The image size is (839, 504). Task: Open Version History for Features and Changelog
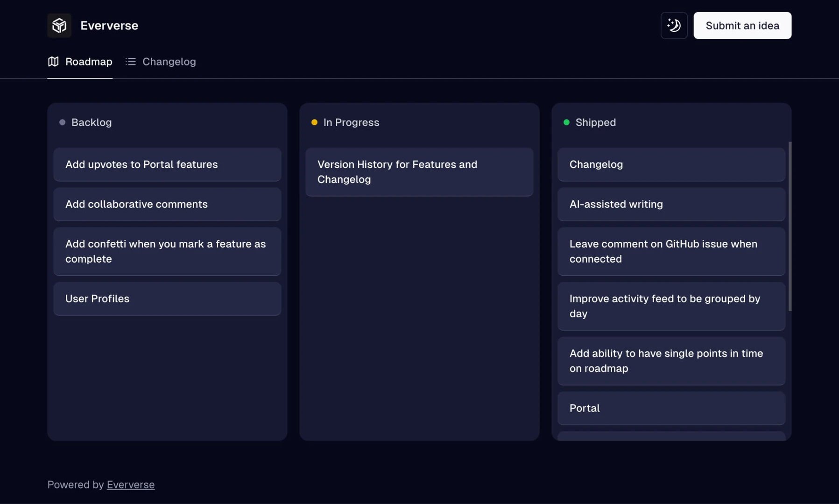(x=419, y=172)
